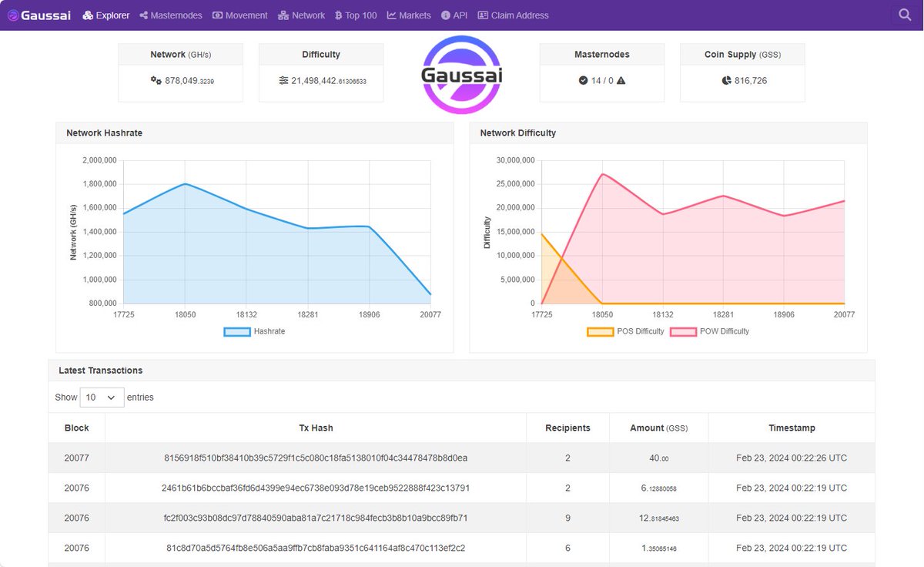
Task: Click the Network Difficulty chart area
Action: pos(693,232)
